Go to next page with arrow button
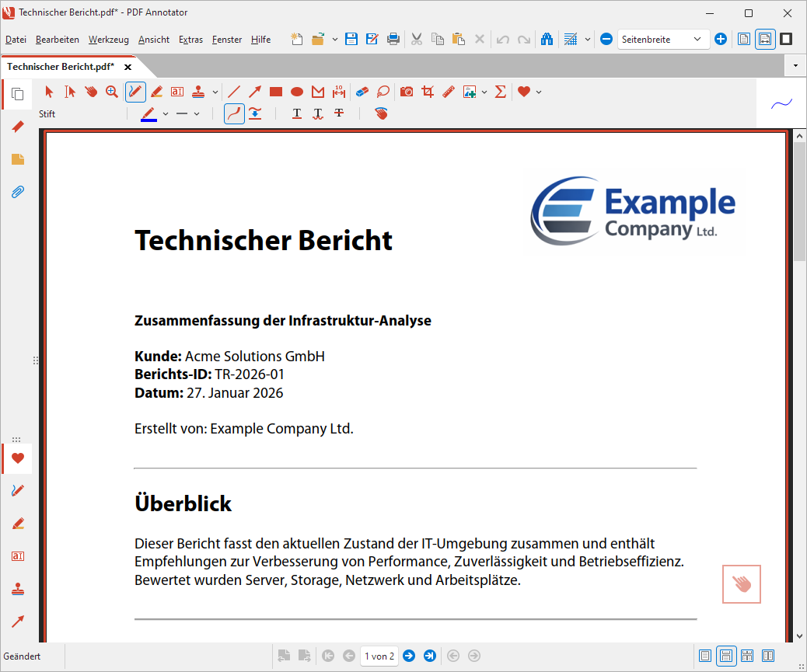Screen dimensions: 807x672 click(x=409, y=656)
